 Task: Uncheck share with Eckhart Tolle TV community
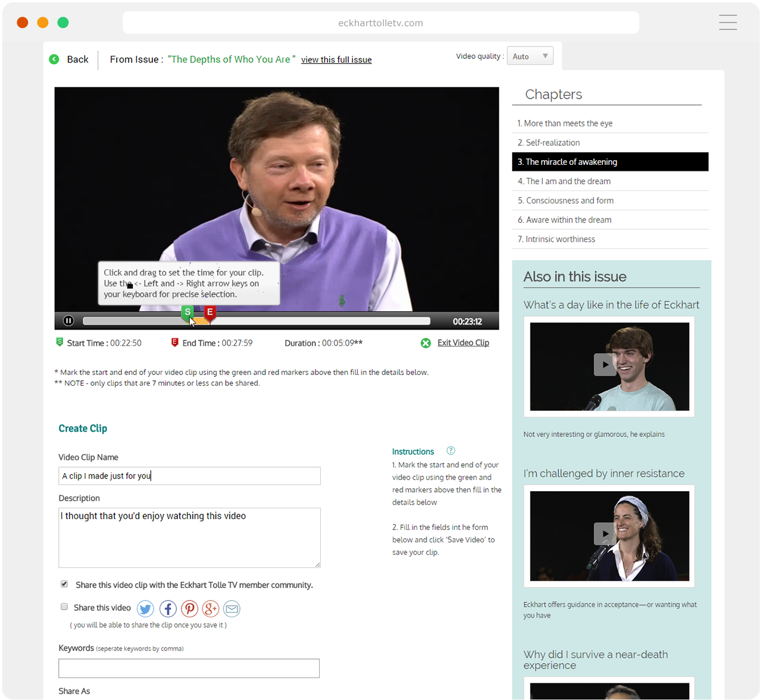pyautogui.click(x=64, y=584)
